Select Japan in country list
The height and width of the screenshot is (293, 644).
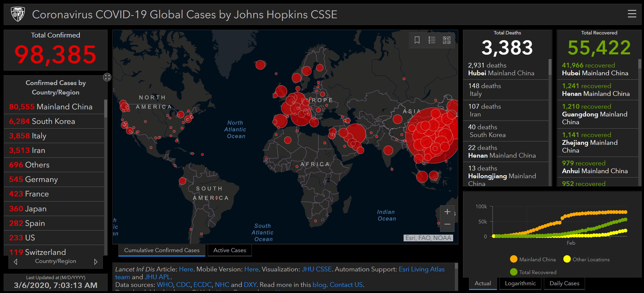pyautogui.click(x=54, y=209)
